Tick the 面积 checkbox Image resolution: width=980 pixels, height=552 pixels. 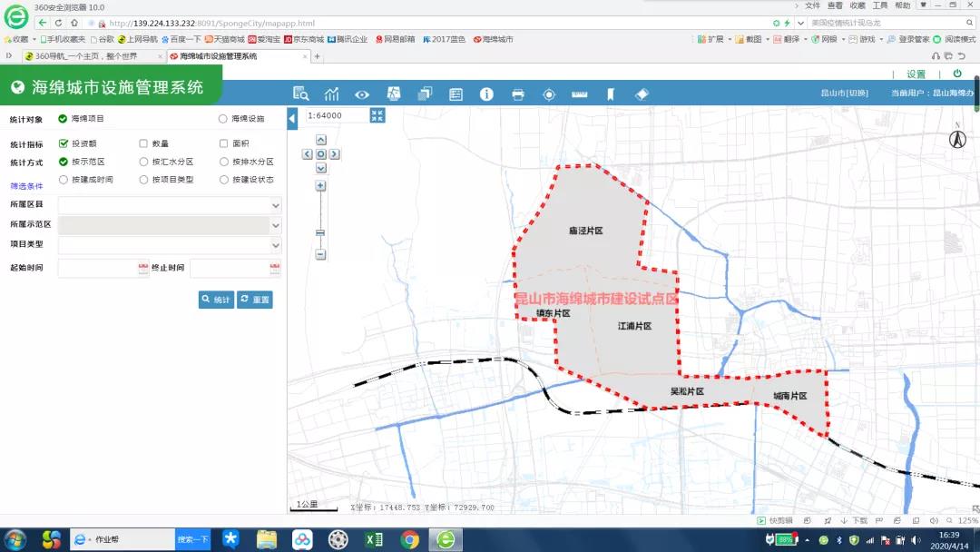pos(223,143)
